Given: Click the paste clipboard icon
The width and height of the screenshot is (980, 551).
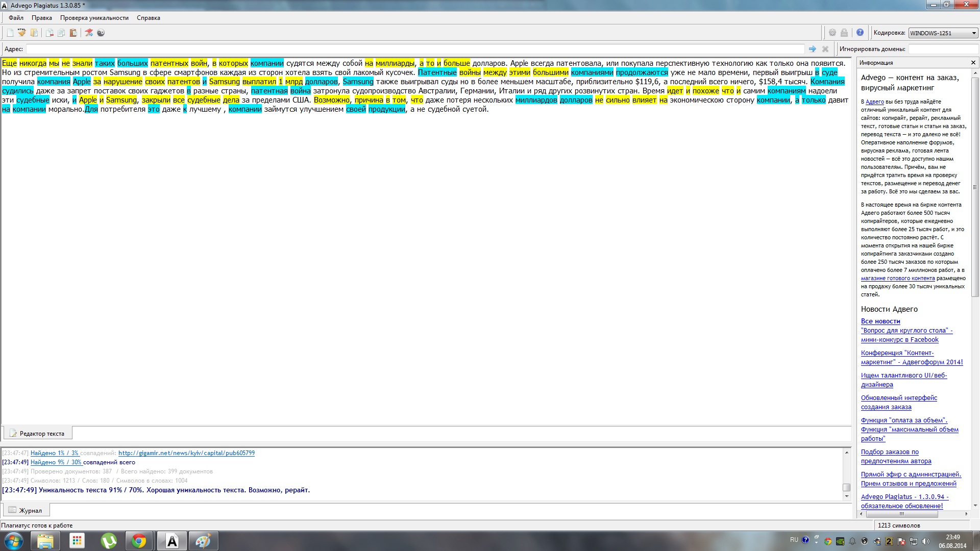Looking at the screenshot, I should pyautogui.click(x=73, y=33).
